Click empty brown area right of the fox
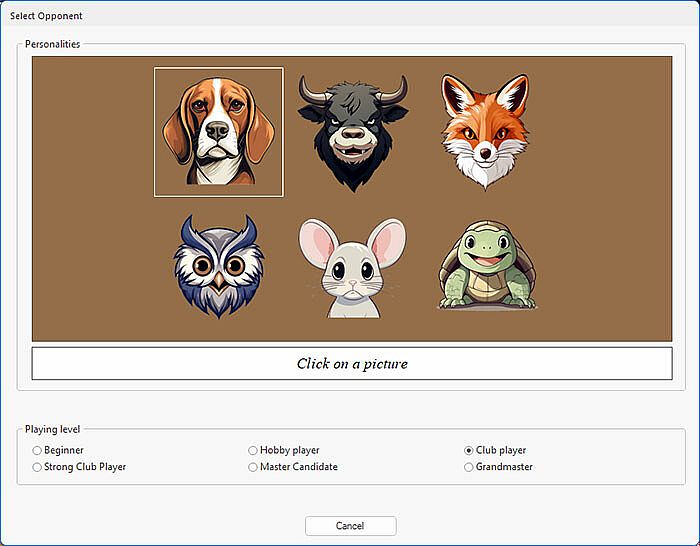700x546 pixels. click(600, 132)
